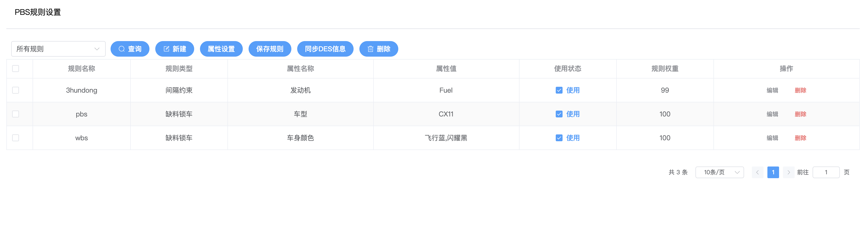Select the header select-all checkbox
This screenshot has width=868, height=228.
coord(16,69)
